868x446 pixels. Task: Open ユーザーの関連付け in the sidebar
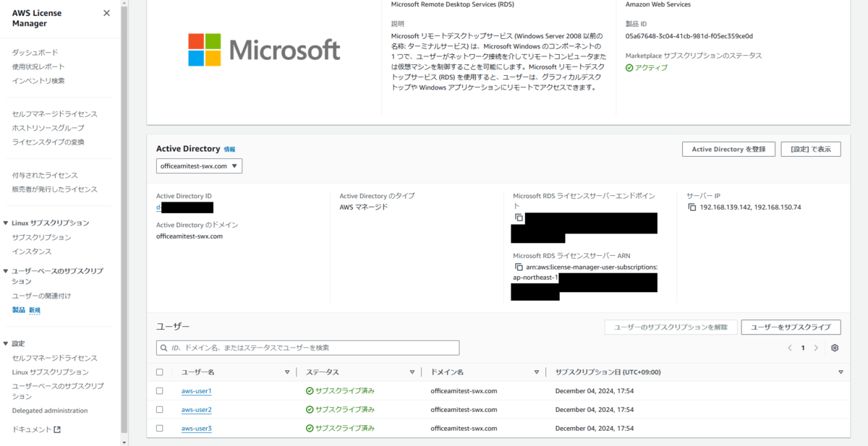coord(41,296)
